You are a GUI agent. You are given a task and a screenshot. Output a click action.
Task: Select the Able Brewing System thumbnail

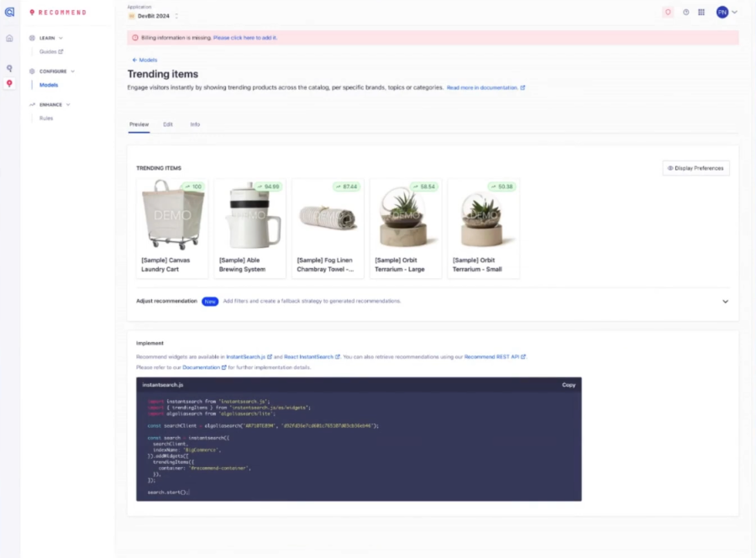(249, 215)
